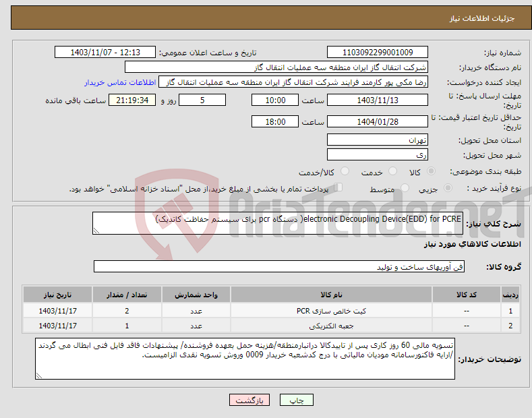Viewport: 532px width, 418px height.
Task: Click the response deadline time 10:00
Action: click(275, 100)
